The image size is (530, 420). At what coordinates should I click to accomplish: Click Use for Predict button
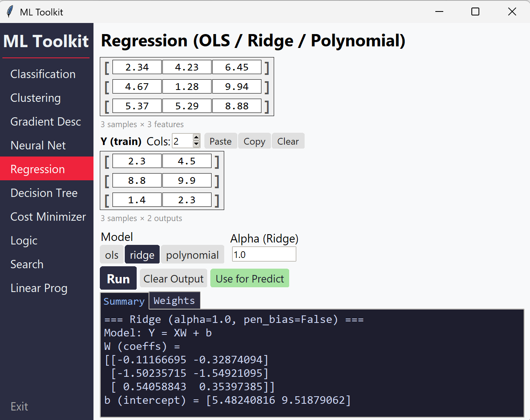pos(250,279)
